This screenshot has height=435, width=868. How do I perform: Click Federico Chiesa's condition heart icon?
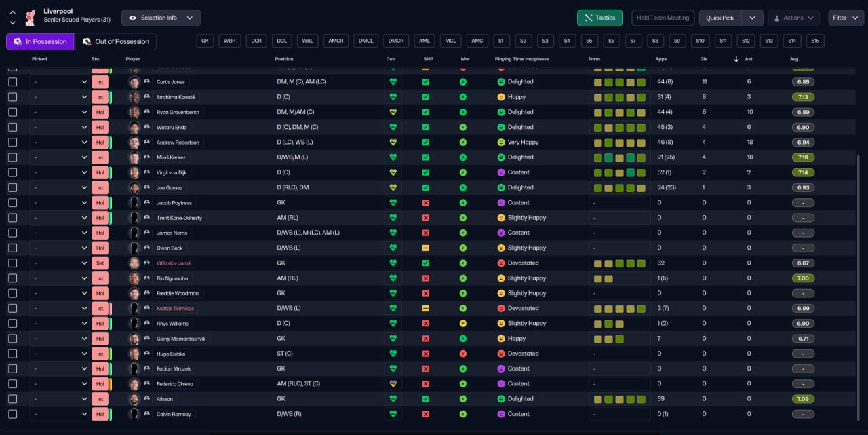pyautogui.click(x=393, y=383)
